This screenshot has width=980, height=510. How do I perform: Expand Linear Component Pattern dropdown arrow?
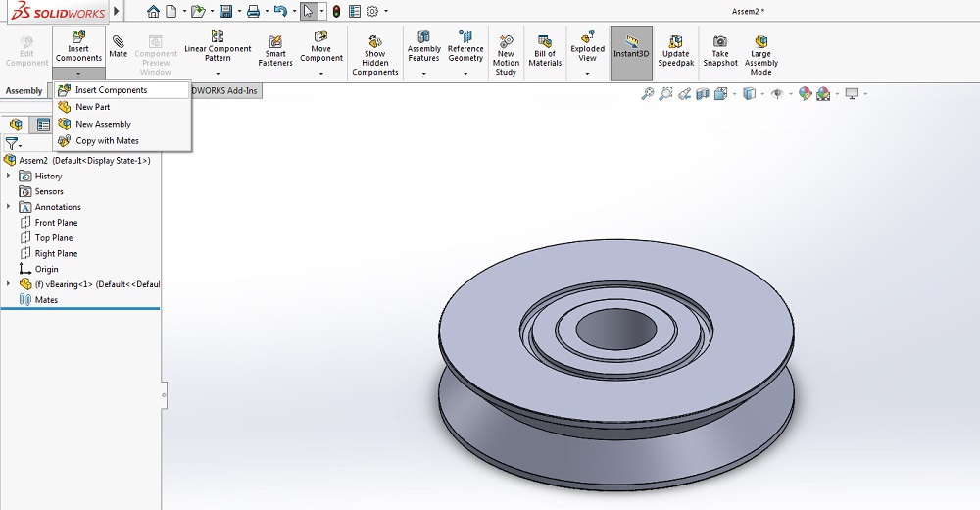coord(218,74)
